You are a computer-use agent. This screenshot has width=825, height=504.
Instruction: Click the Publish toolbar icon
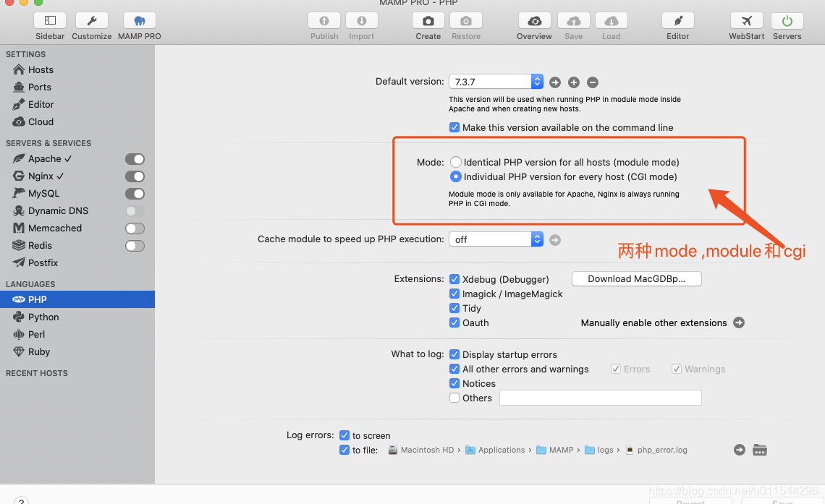pyautogui.click(x=324, y=20)
